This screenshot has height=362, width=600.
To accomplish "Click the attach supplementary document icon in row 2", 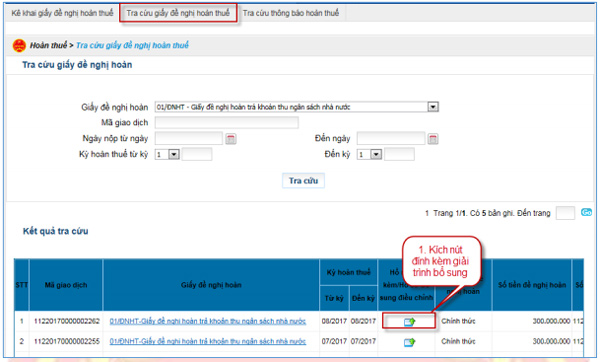I will tap(409, 342).
